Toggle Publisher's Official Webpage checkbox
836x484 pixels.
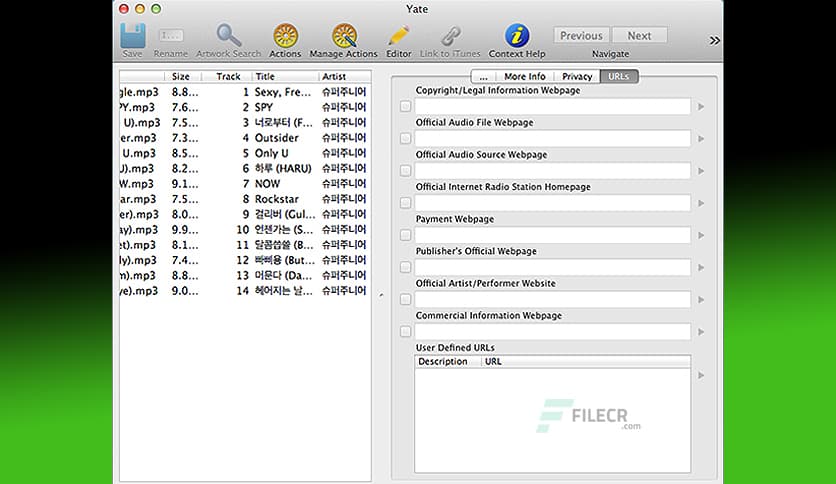coord(406,267)
